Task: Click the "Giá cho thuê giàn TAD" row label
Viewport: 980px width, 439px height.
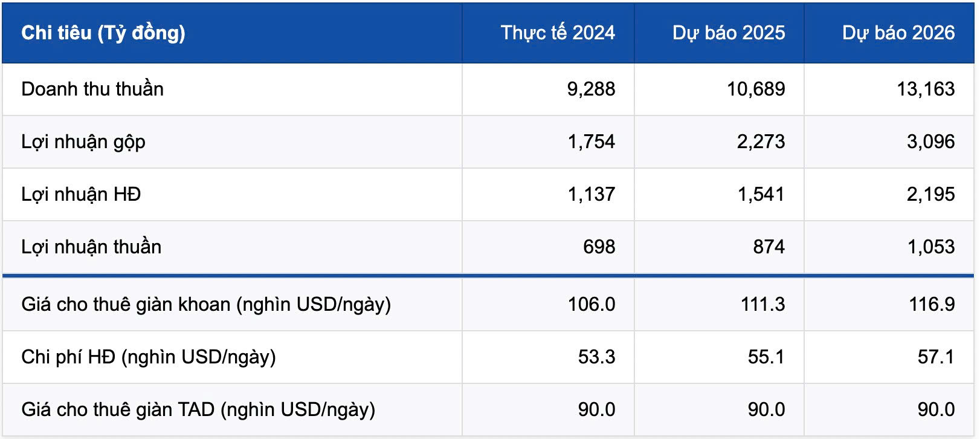Action: pyautogui.click(x=198, y=409)
